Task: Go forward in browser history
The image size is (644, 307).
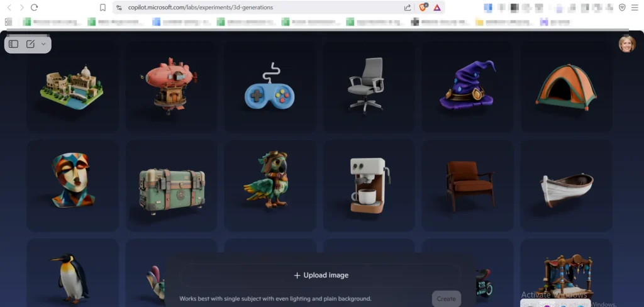Action: pyautogui.click(x=22, y=8)
